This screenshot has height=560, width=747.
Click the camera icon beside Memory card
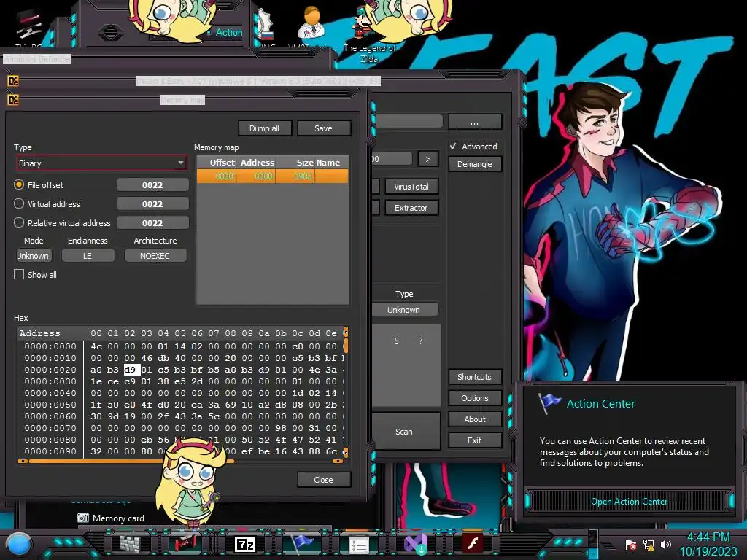tap(83, 518)
